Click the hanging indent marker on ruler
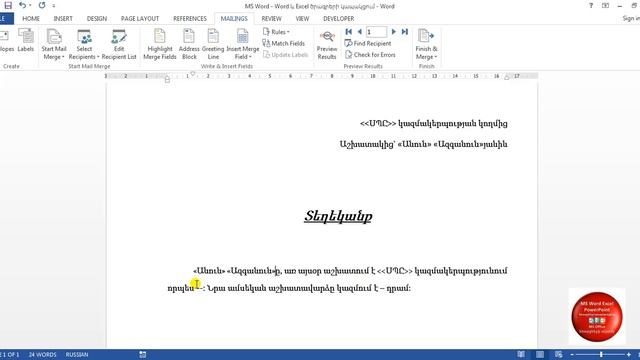The image size is (640, 360). 167,78
